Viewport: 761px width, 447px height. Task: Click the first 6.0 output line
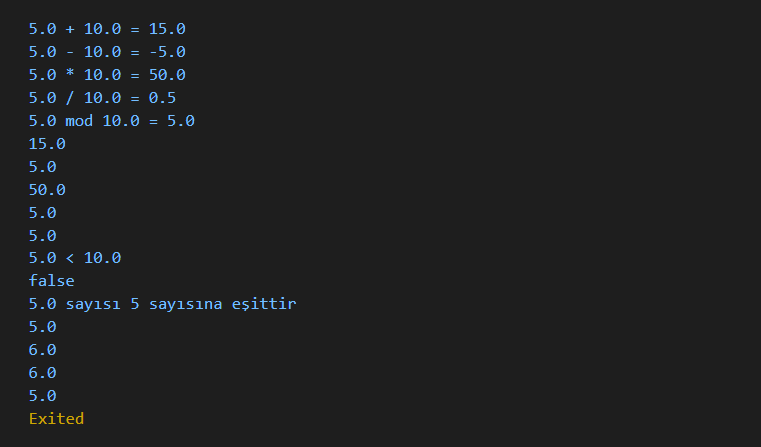(x=42, y=350)
